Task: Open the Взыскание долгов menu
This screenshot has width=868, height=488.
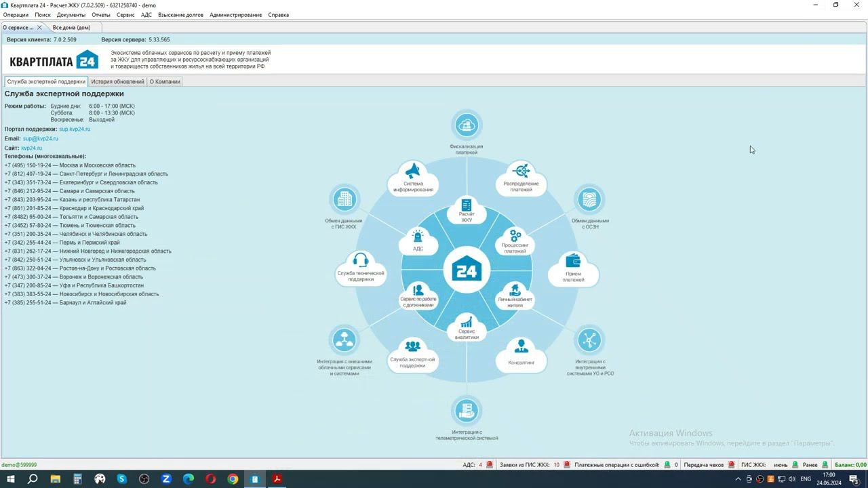Action: click(x=180, y=15)
